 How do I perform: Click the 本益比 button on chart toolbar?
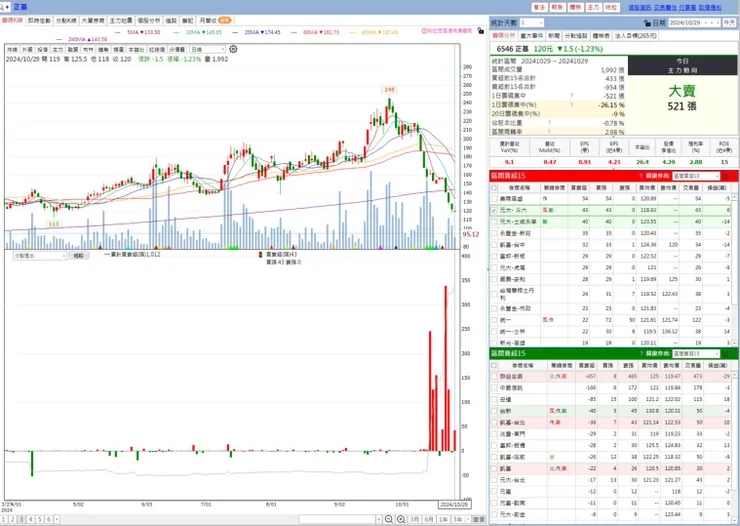(136, 50)
